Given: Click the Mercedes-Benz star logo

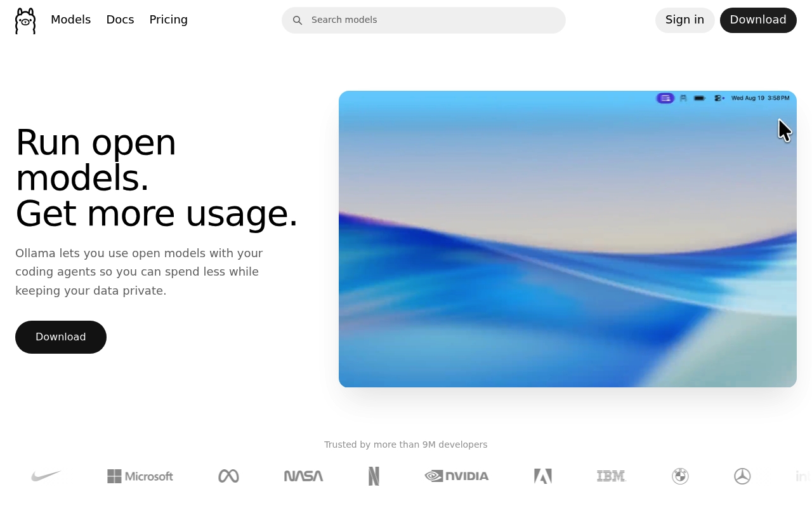Looking at the screenshot, I should 742,476.
